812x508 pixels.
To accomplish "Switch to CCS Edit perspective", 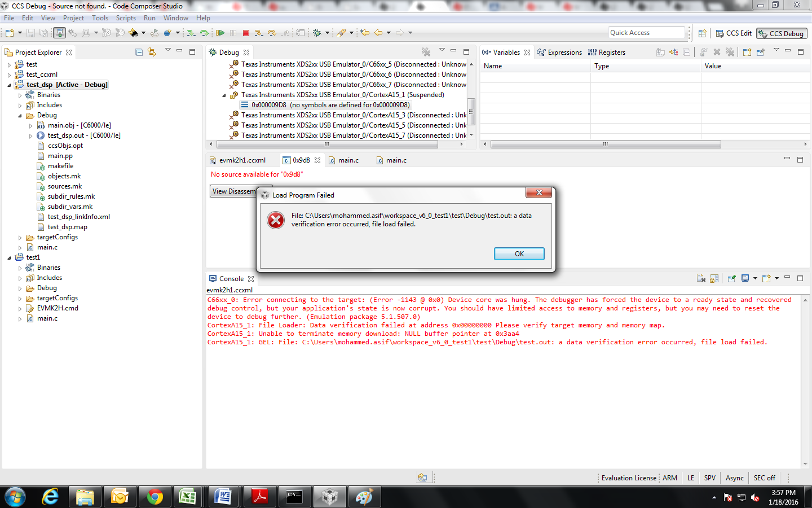I will 734,33.
